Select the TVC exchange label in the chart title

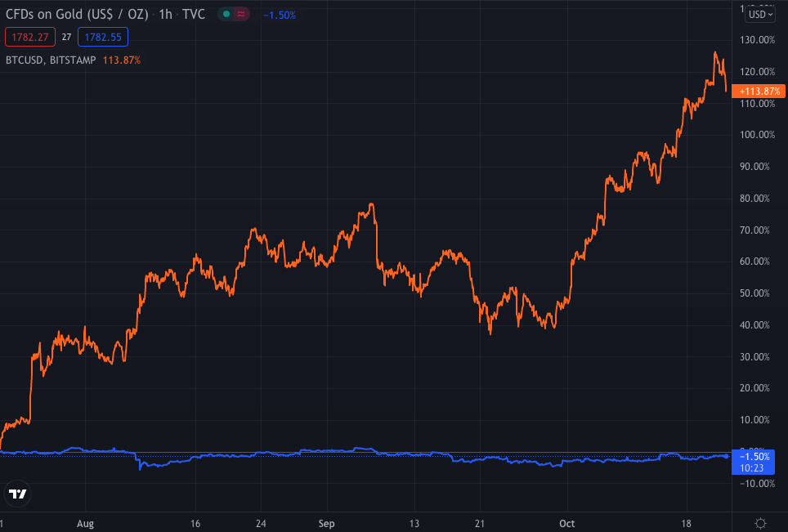point(195,14)
